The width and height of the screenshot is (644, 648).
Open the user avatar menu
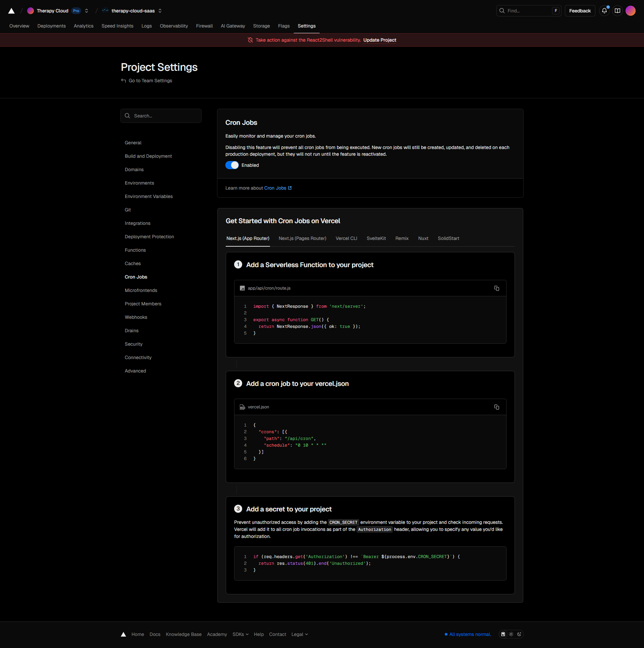(631, 11)
